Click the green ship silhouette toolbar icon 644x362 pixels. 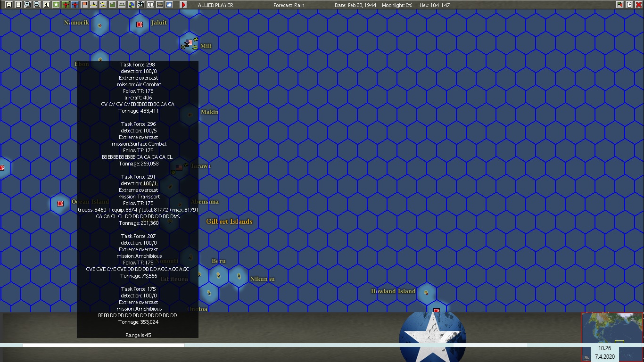122,5
